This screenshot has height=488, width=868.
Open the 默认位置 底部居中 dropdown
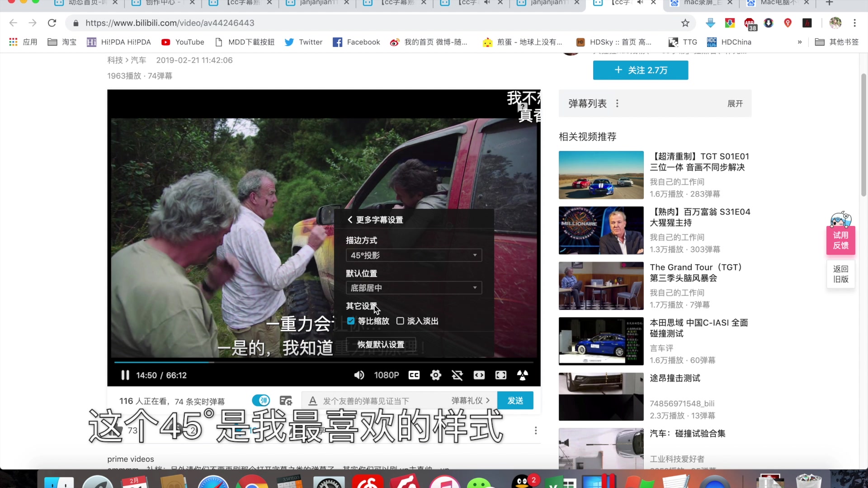point(414,288)
